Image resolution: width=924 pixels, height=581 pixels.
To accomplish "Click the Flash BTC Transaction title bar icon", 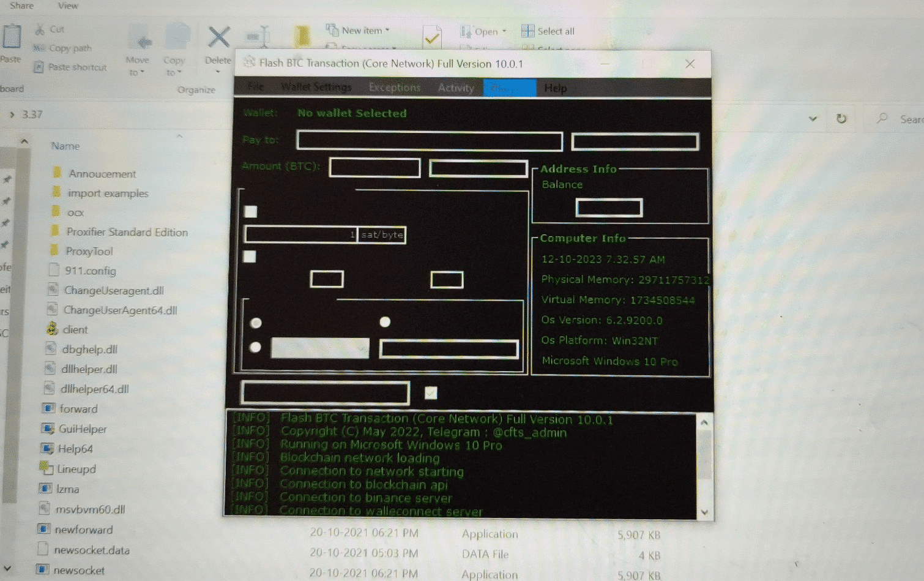I will coord(248,62).
